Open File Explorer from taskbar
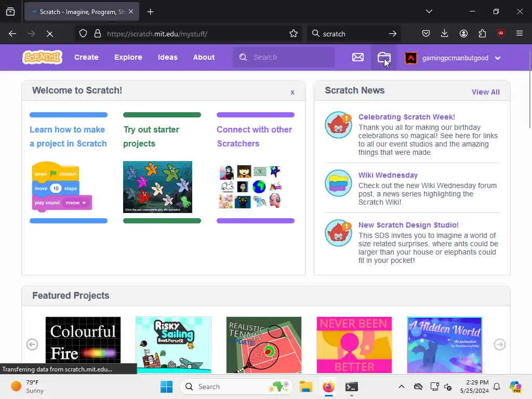The width and height of the screenshot is (532, 399). (305, 387)
